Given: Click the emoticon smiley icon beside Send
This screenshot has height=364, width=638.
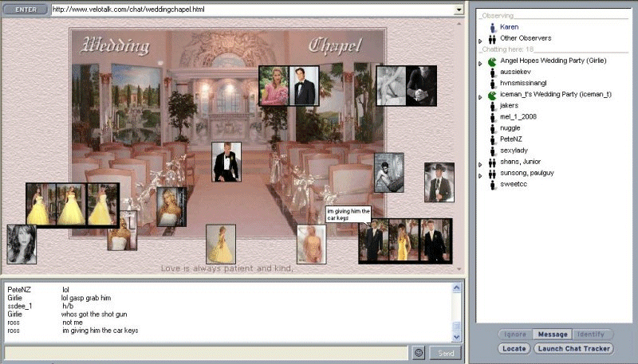Looking at the screenshot, I should tap(419, 353).
